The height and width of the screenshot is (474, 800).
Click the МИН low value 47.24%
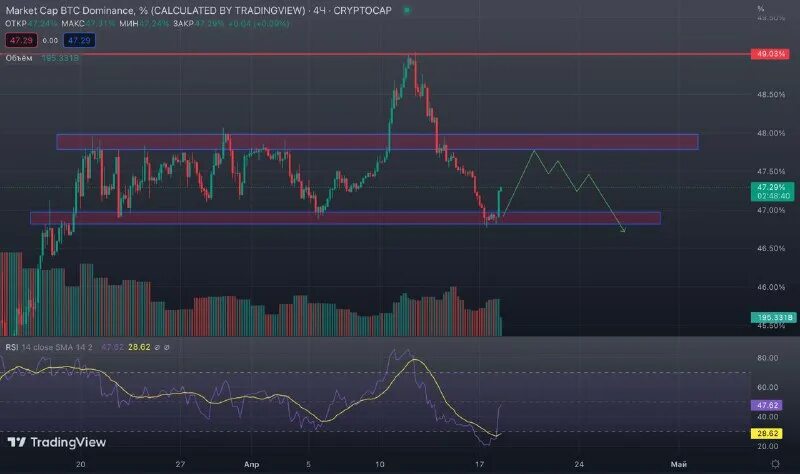(x=154, y=23)
